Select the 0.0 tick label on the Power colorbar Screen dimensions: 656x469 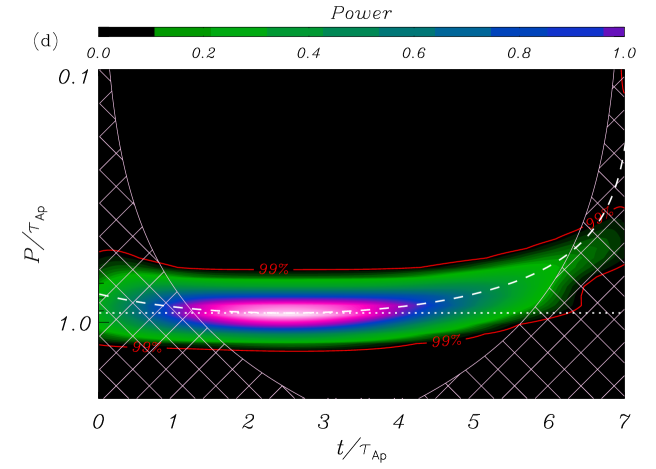tap(99, 53)
